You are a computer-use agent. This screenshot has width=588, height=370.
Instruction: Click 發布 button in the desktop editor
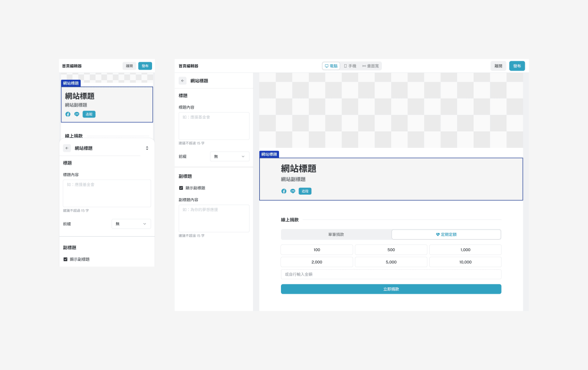(x=517, y=66)
